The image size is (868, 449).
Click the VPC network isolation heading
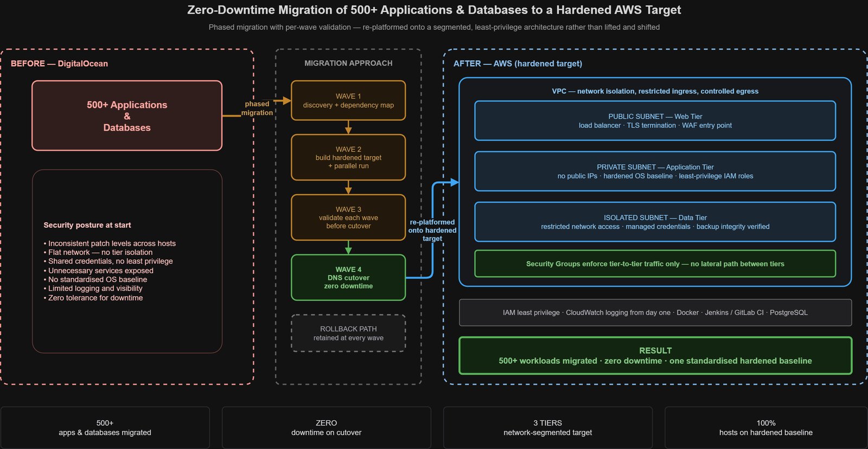pyautogui.click(x=655, y=91)
